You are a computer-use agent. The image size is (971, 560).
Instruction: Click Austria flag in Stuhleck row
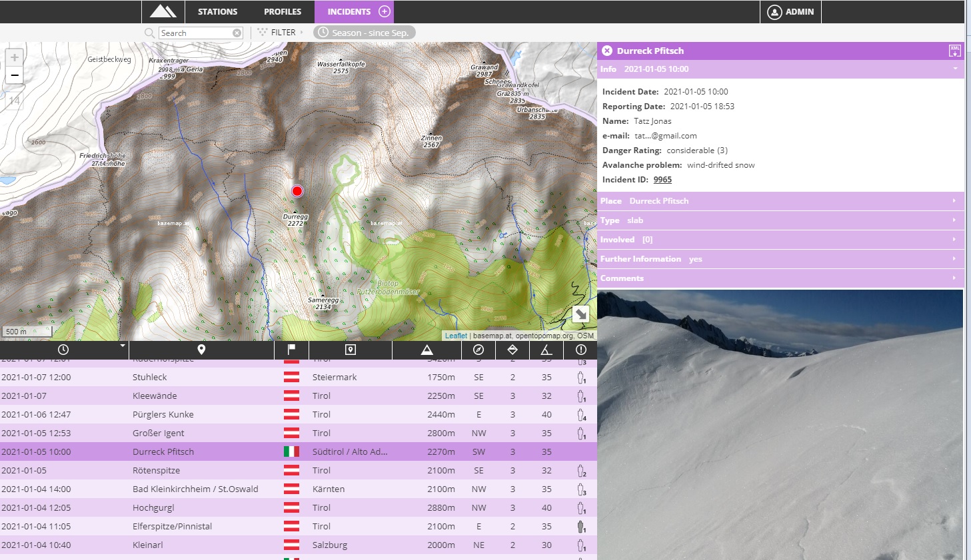point(291,377)
